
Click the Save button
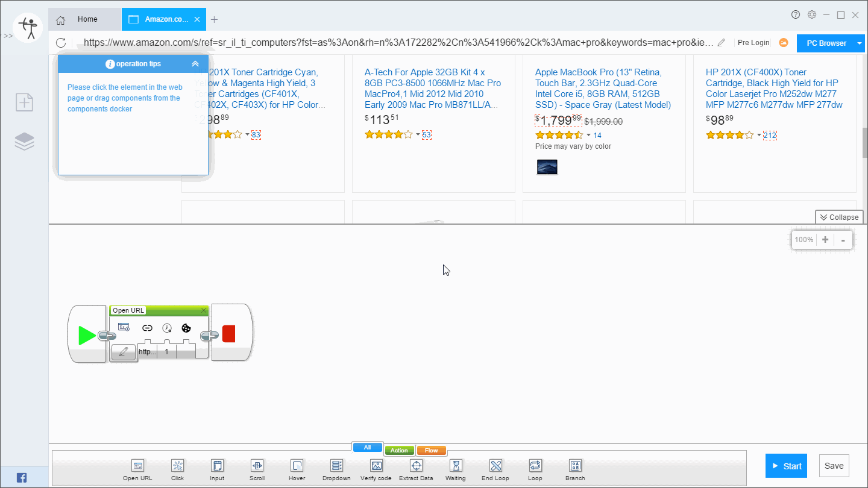(x=834, y=465)
